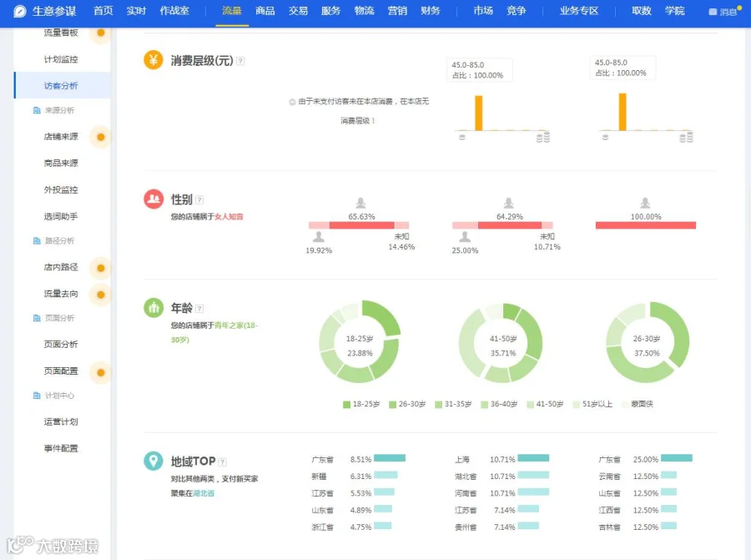Click the 来源分析 section icon in sidebar
The height and width of the screenshot is (560, 751).
(x=37, y=110)
